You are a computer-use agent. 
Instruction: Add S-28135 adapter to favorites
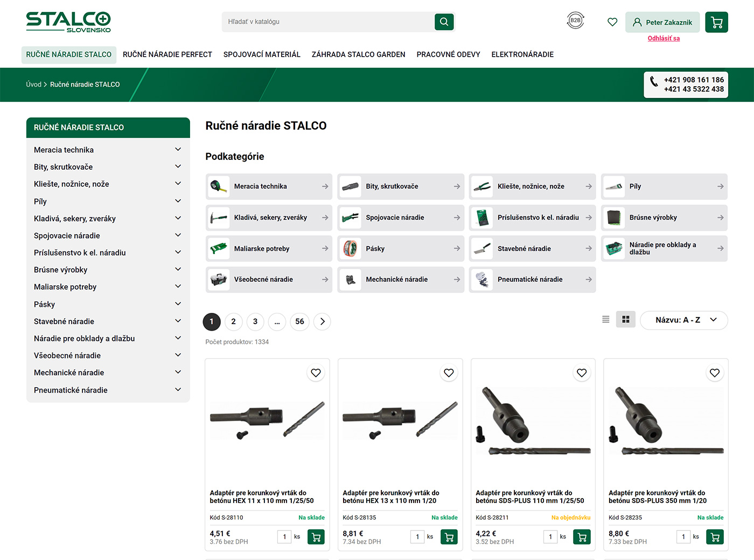pyautogui.click(x=449, y=373)
